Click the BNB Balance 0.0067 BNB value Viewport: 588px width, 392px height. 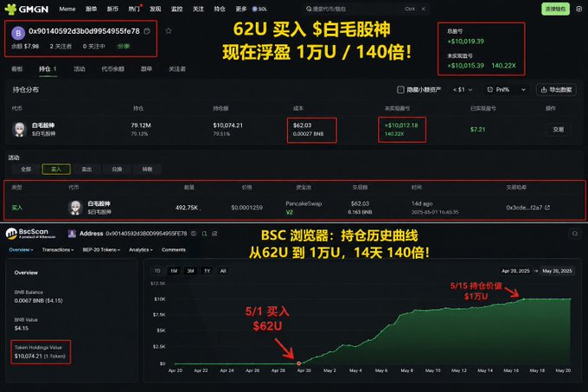(x=38, y=301)
